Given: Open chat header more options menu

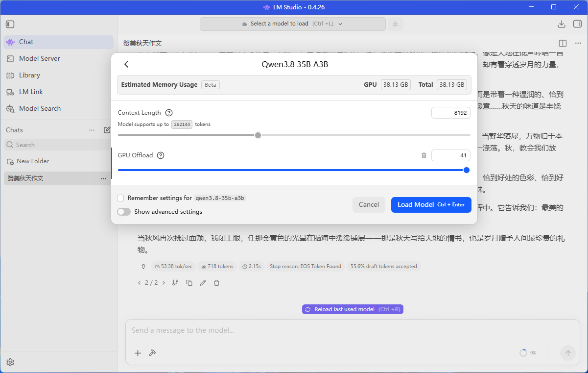Looking at the screenshot, I should point(578,44).
